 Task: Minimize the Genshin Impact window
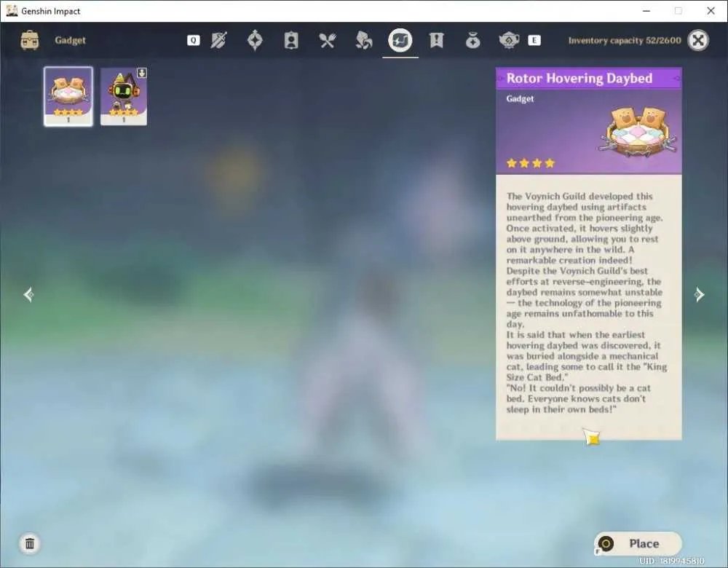(x=646, y=11)
